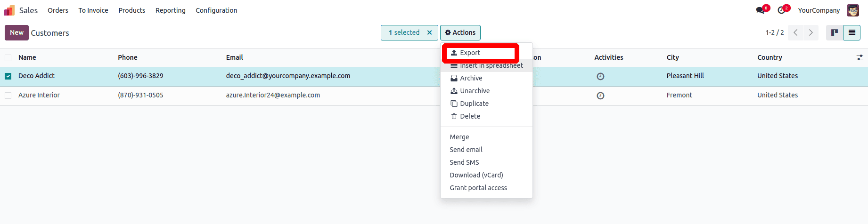Sort by Country column header
Image resolution: width=868 pixels, height=224 pixels.
770,57
